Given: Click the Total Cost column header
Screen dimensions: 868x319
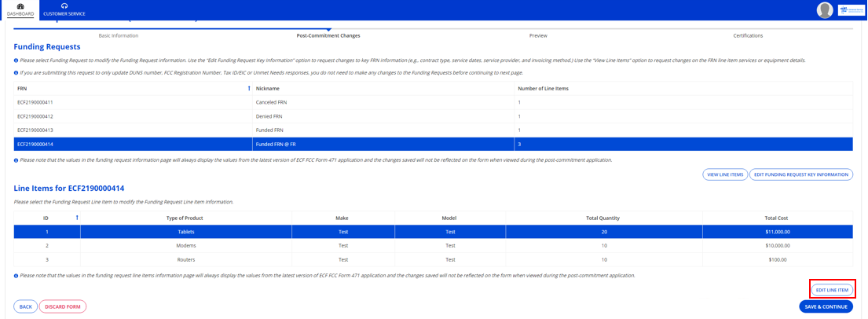Looking at the screenshot, I should (778, 218).
